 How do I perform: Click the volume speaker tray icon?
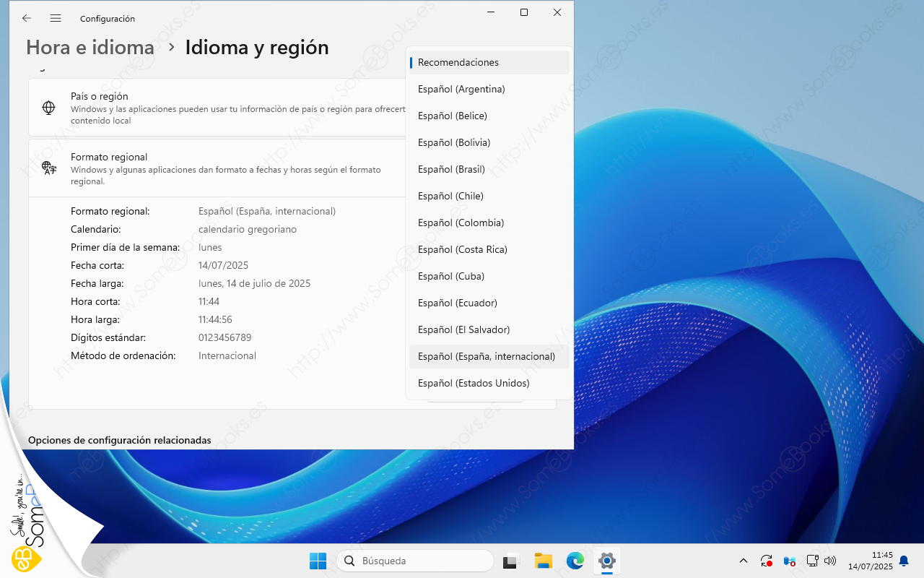829,561
